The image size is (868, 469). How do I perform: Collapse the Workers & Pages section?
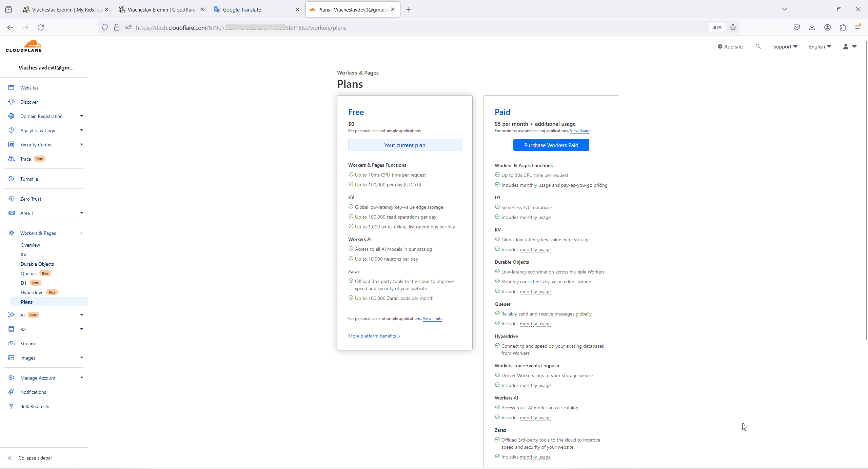tap(81, 233)
